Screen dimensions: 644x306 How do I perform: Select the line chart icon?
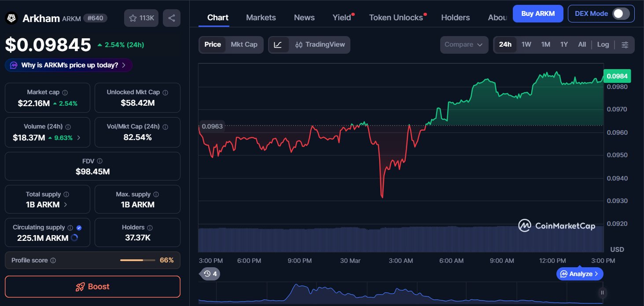click(278, 44)
